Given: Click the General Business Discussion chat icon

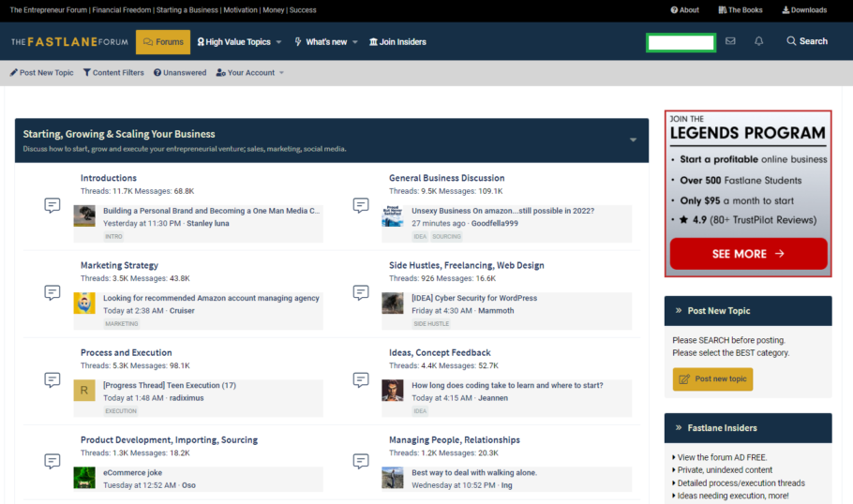Looking at the screenshot, I should tap(361, 205).
